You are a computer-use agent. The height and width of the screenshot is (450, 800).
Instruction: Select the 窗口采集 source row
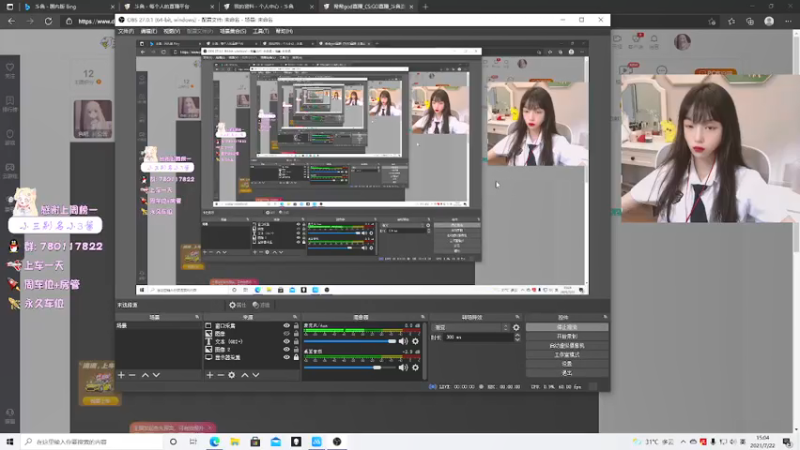pos(251,326)
